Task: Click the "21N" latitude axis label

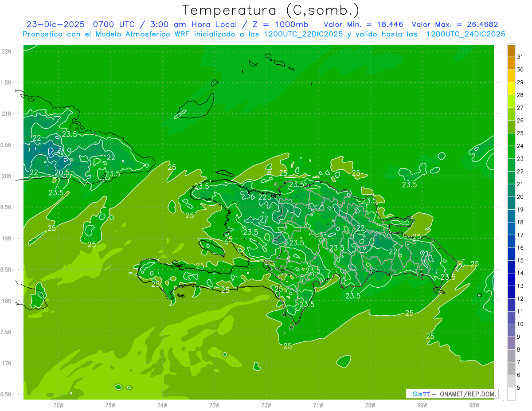Action: pos(8,114)
